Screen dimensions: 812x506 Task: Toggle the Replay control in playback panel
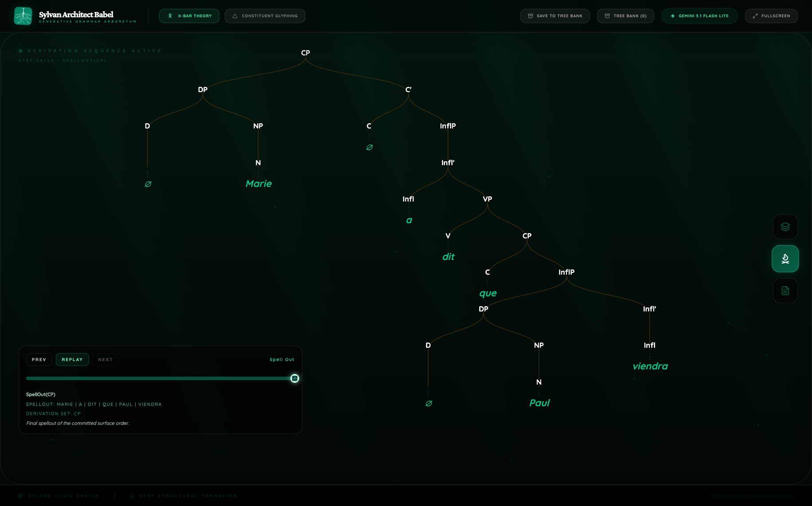point(72,359)
